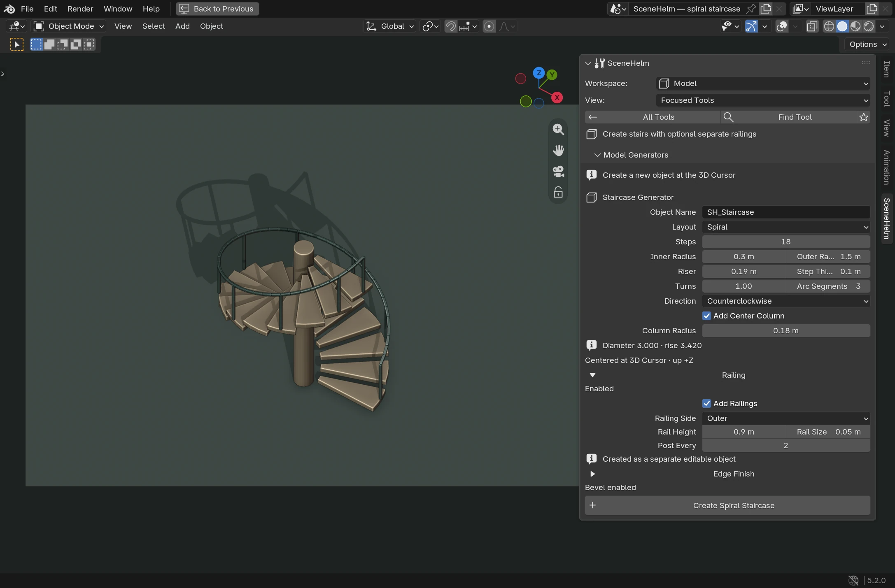
Task: Click the Object Name field SH_Staircase
Action: click(786, 212)
